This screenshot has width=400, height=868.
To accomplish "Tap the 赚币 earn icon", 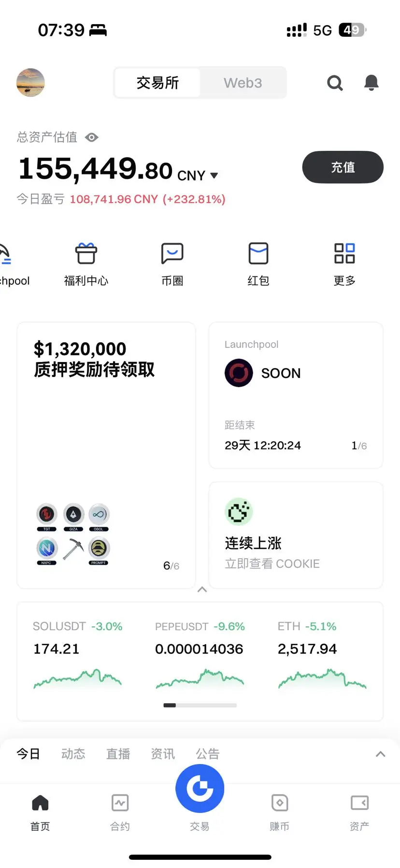I will 280,803.
